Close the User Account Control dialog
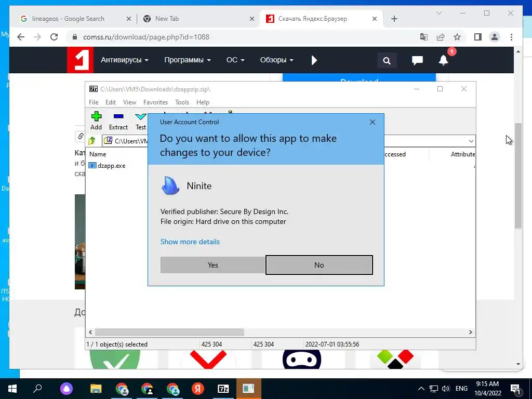 click(x=372, y=122)
